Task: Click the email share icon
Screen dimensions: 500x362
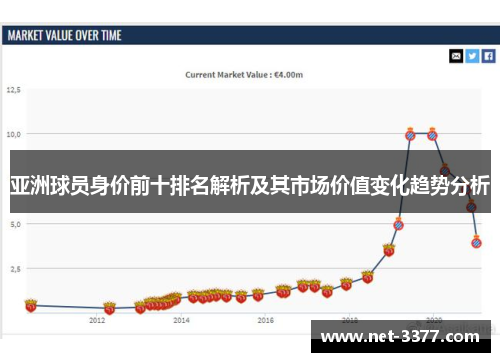Action: [x=456, y=56]
